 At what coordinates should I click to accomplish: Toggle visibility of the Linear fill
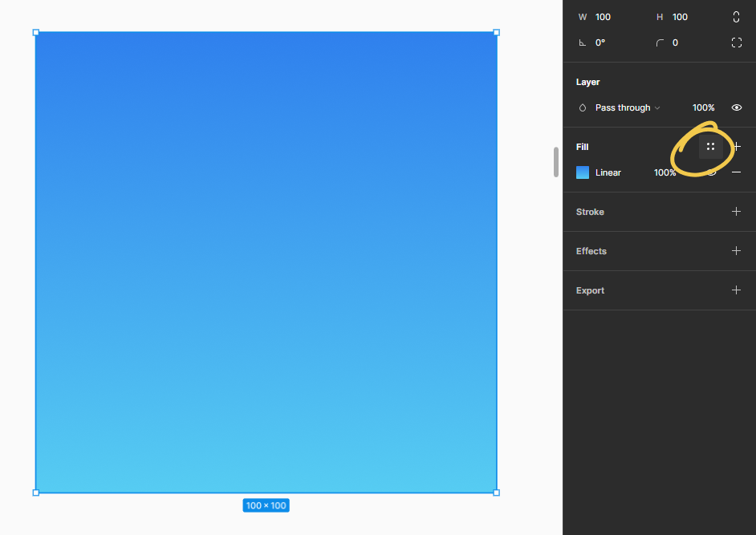[713, 172]
